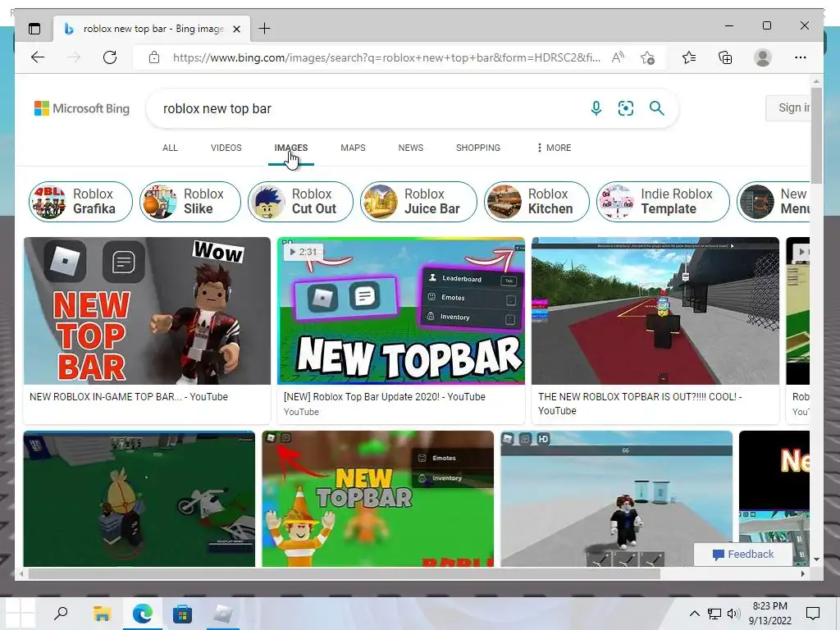Select the Roblox Grafika suggestion chip
Screen dimensions: 840x630
pos(80,202)
